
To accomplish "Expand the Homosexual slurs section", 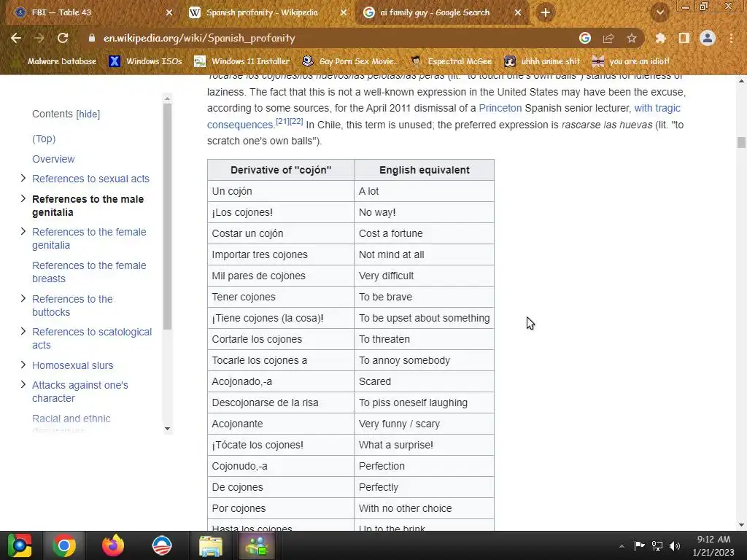I will (23, 365).
